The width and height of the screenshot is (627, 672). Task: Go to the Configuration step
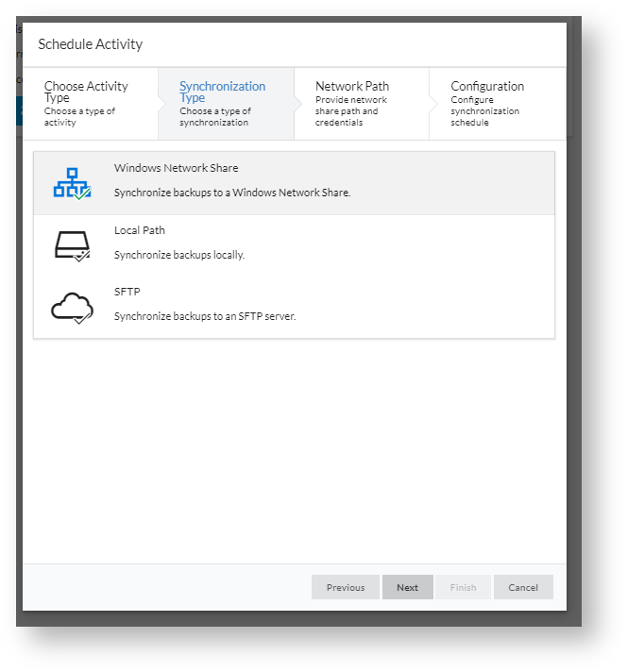click(498, 104)
